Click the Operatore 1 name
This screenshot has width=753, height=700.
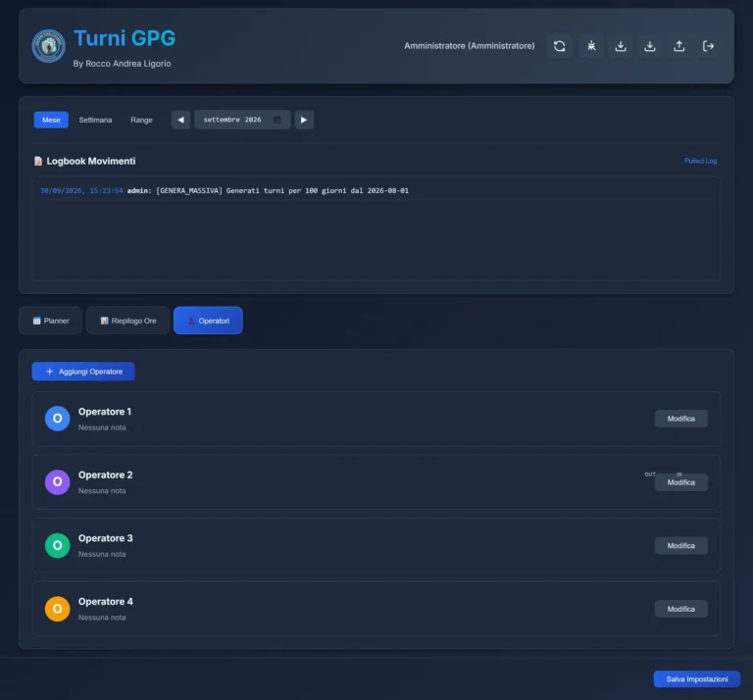[105, 412]
